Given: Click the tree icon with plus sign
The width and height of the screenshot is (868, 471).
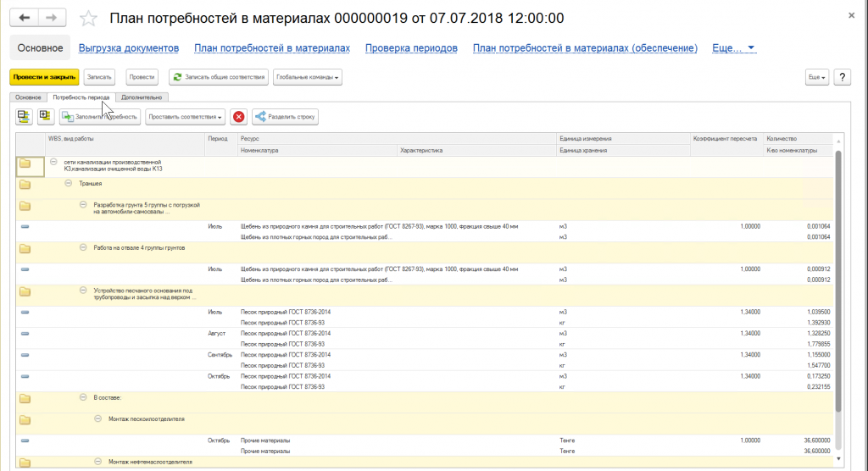Looking at the screenshot, I should (x=44, y=116).
